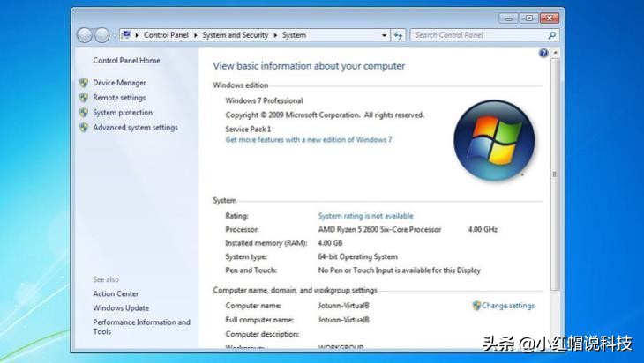Open Action Center under See also
The width and height of the screenshot is (644, 363).
[116, 293]
